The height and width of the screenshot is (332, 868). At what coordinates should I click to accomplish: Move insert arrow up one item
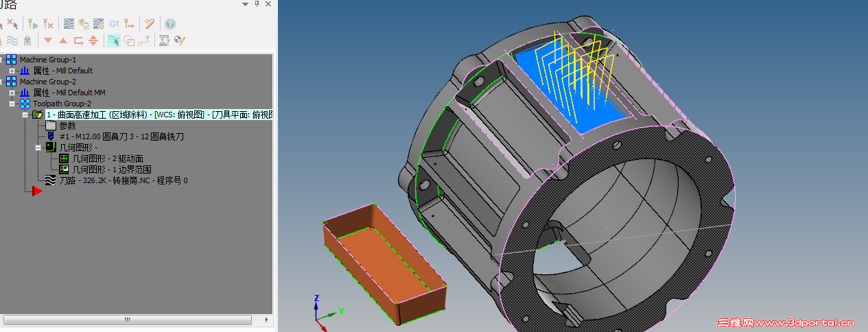[x=63, y=40]
